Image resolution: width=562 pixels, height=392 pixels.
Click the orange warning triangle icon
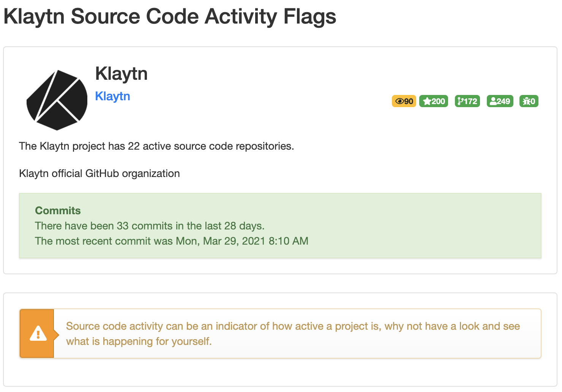(x=38, y=334)
